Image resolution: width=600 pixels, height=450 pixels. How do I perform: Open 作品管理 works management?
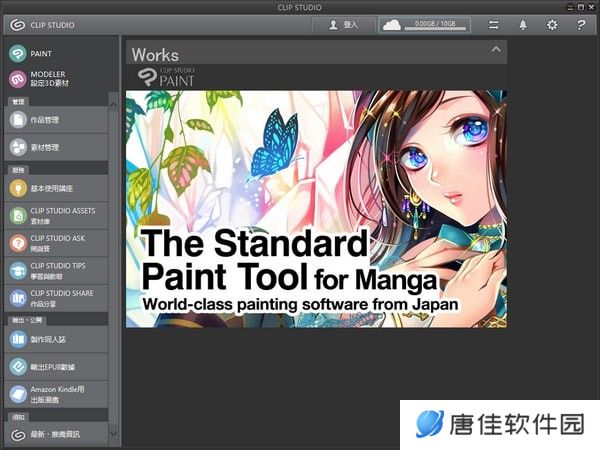56,120
